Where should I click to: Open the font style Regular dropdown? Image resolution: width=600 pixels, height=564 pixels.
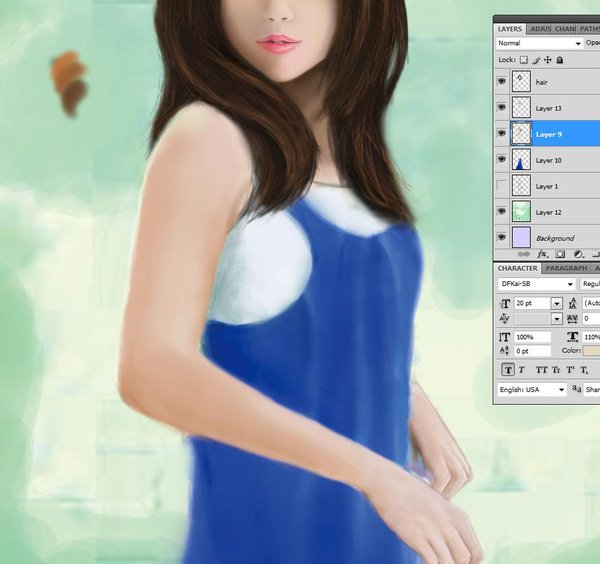point(590,284)
